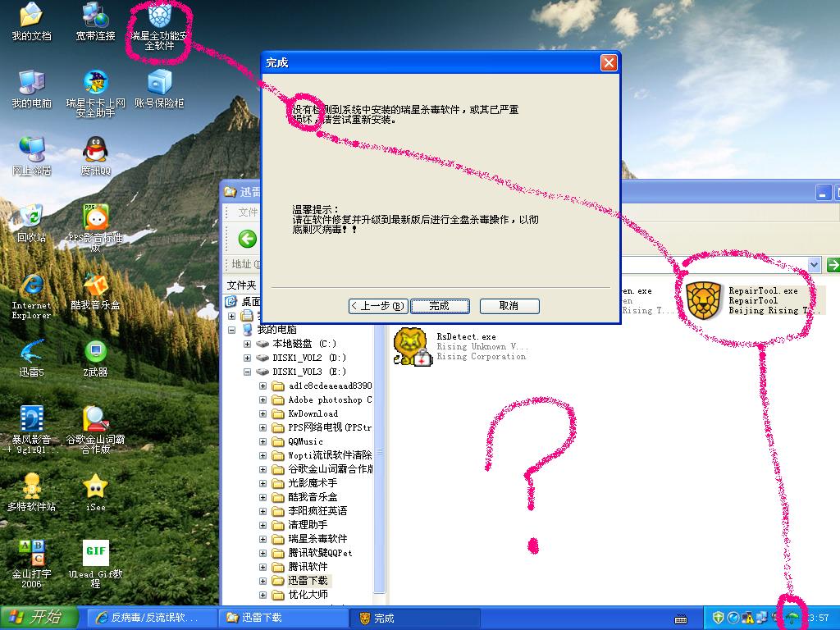Open the 账号保险柜 desktop icon
Image resolution: width=840 pixels, height=630 pixels.
(159, 89)
